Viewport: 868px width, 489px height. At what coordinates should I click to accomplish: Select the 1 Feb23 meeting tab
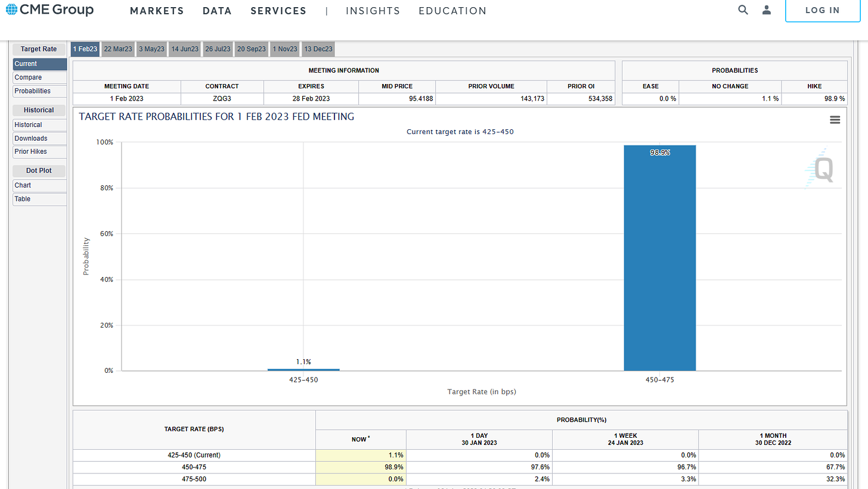pyautogui.click(x=85, y=49)
